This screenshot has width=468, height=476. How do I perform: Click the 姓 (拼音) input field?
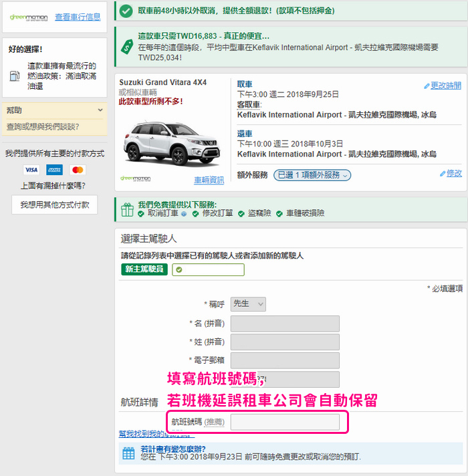click(x=285, y=342)
